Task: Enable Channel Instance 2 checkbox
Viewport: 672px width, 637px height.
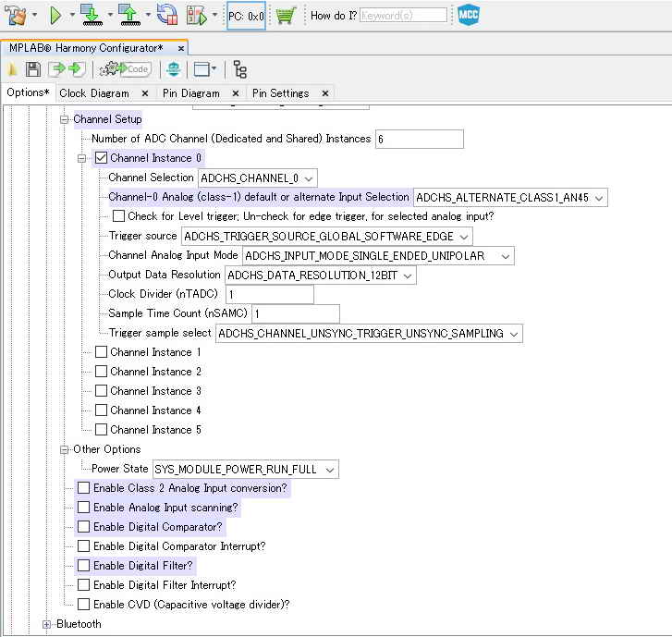Action: pyautogui.click(x=101, y=372)
